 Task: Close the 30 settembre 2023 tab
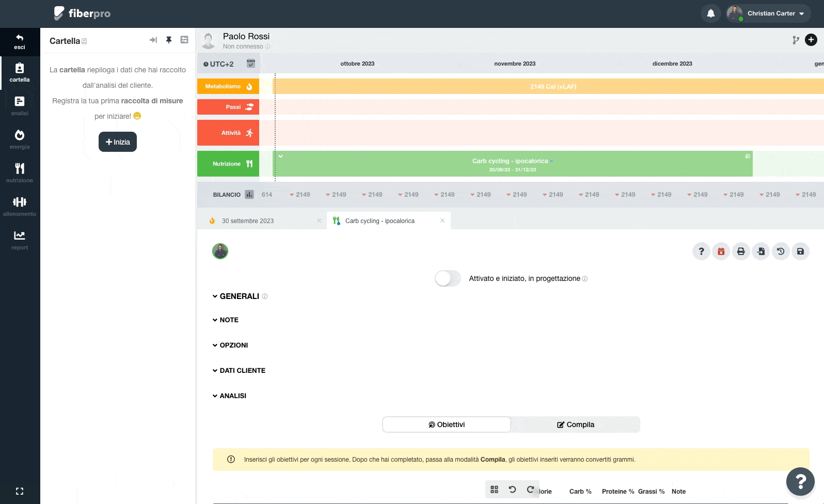click(319, 220)
